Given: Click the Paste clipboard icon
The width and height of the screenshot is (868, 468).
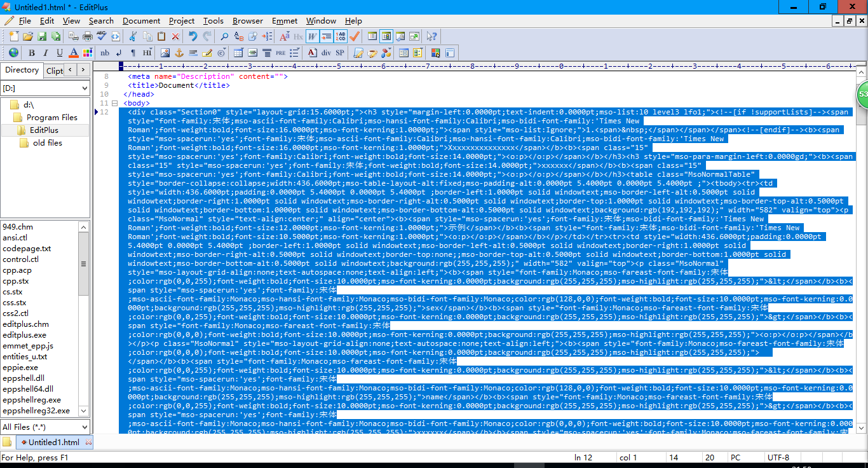Looking at the screenshot, I should [161, 36].
